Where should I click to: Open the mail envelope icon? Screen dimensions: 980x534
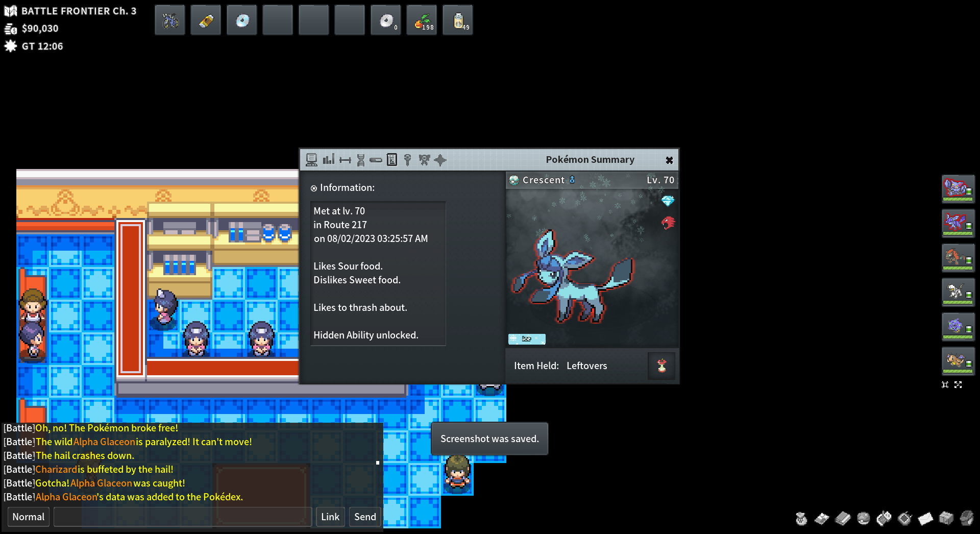(x=925, y=519)
